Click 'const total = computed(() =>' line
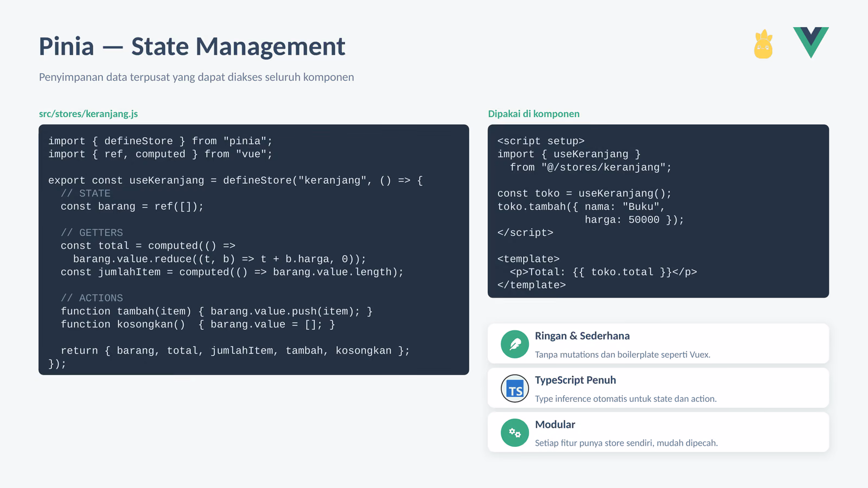 point(148,246)
